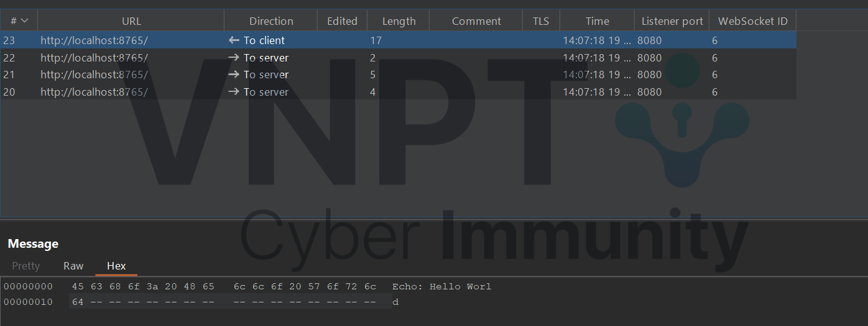Sort by Time column header
The image size is (868, 326).
(x=597, y=21)
